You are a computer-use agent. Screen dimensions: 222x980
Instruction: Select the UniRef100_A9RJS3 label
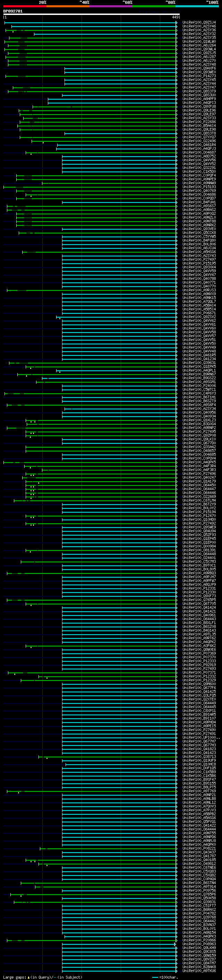point(199,290)
